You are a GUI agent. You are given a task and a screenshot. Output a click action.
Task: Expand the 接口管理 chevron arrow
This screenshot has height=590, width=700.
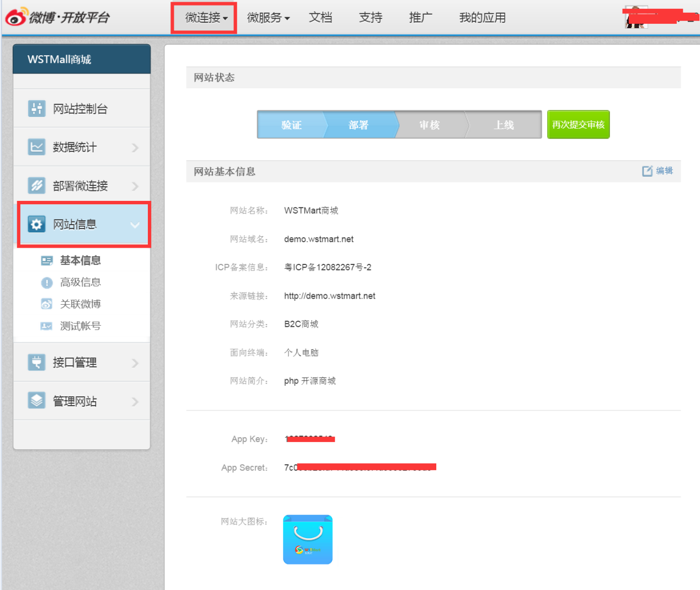click(x=135, y=363)
